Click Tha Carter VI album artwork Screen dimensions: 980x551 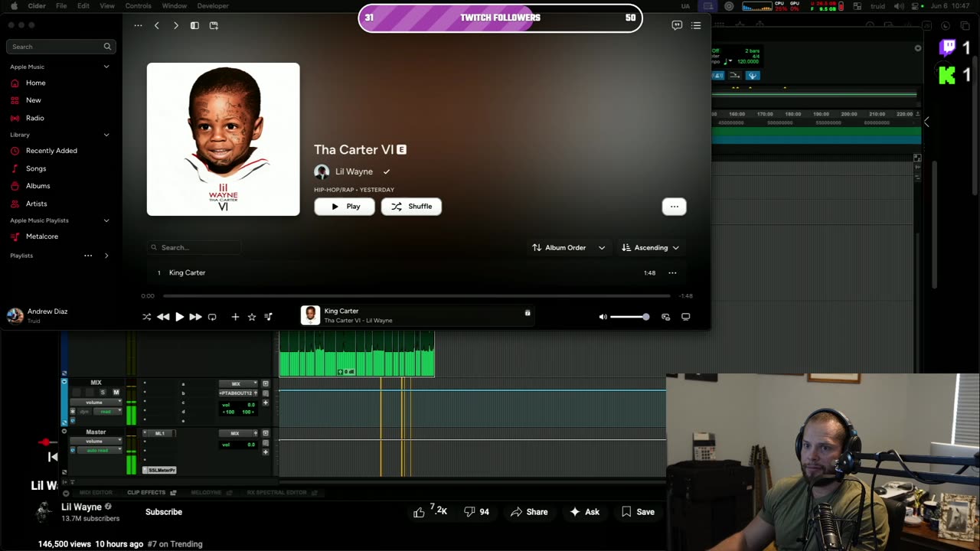(223, 139)
